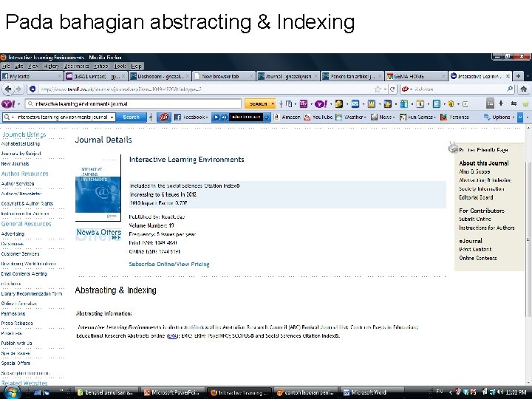Screen dimensions: 532x399
Task: Open a new tab with the plus button
Action: [518, 76]
